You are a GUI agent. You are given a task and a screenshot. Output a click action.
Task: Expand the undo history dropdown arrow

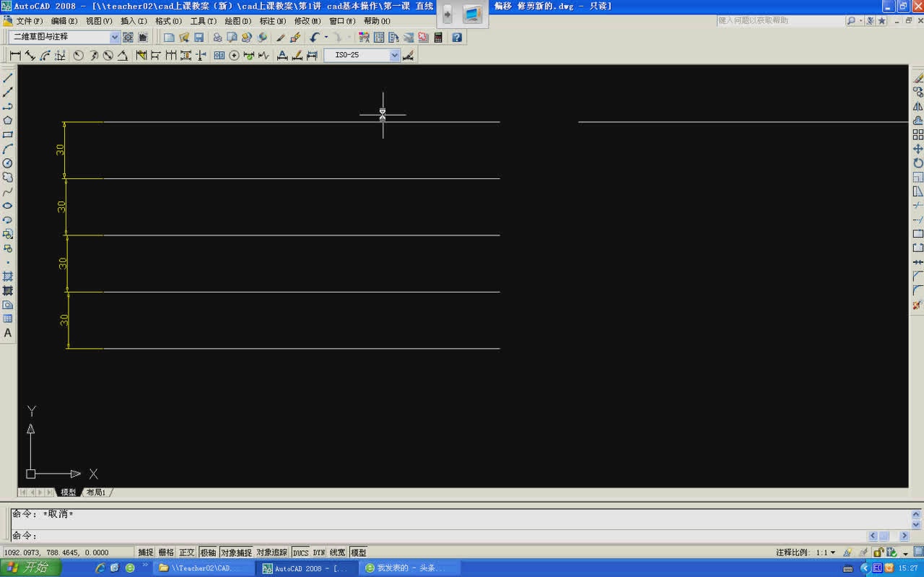[326, 37]
